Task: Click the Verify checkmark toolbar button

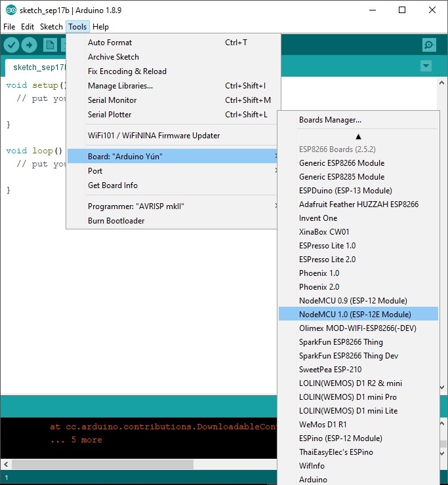Action: 11,45
